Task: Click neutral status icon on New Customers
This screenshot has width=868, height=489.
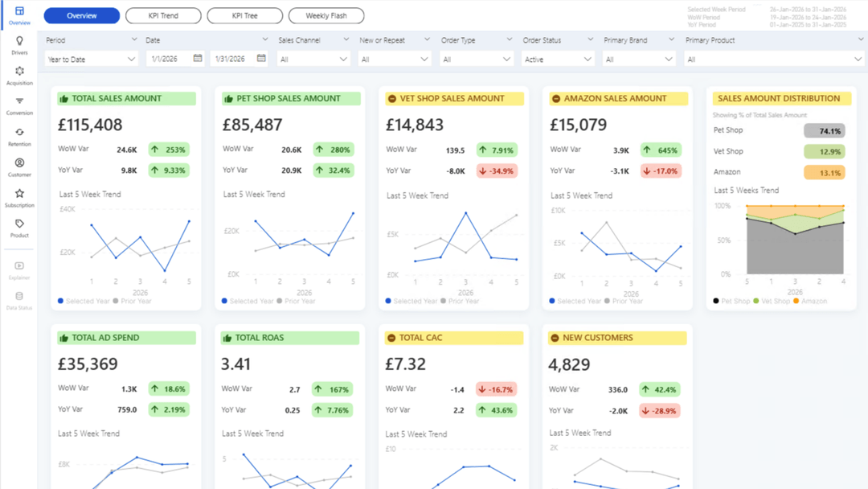Action: point(555,338)
